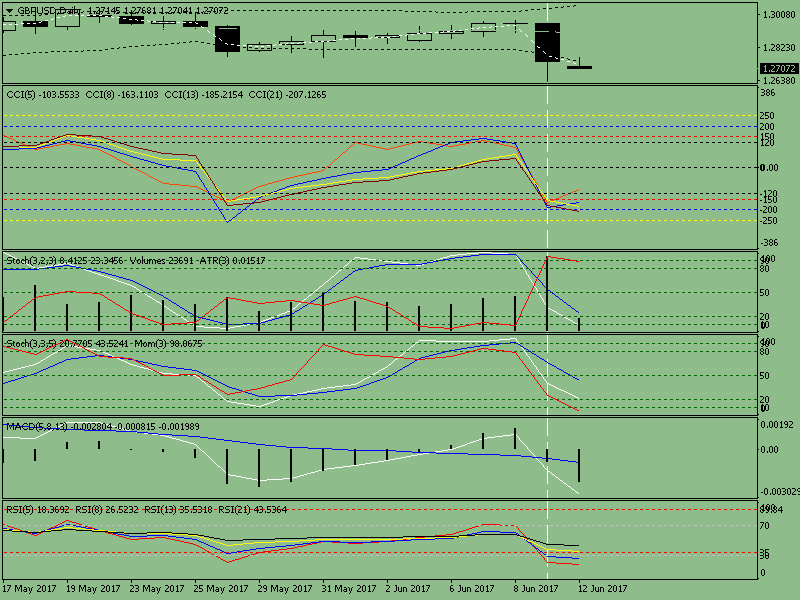Select the CCI(5) -103.5533 label
The image size is (800, 600).
click(43, 95)
